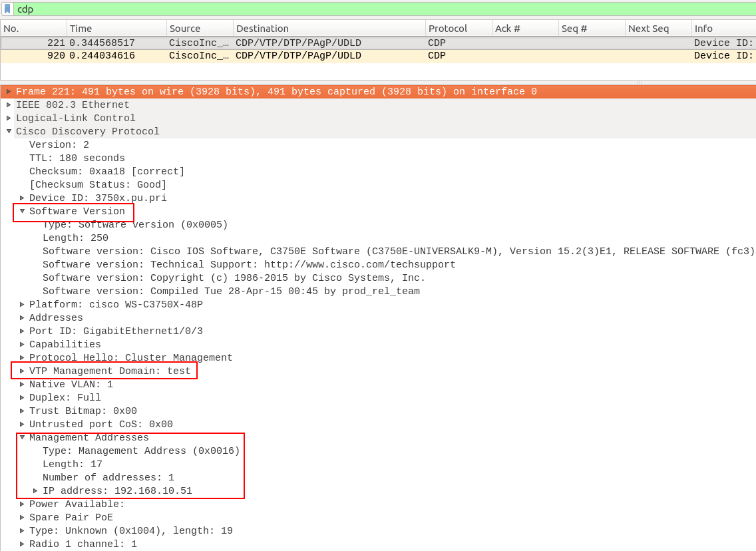Screen dimensions: 756x551
Task: Click the pane splitter handle below packet list
Action: point(639,83)
